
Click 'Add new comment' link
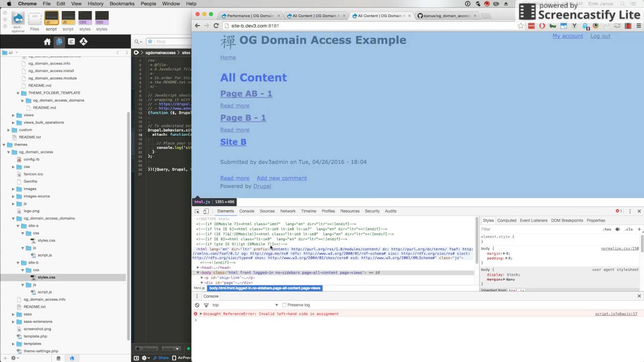[x=282, y=178]
